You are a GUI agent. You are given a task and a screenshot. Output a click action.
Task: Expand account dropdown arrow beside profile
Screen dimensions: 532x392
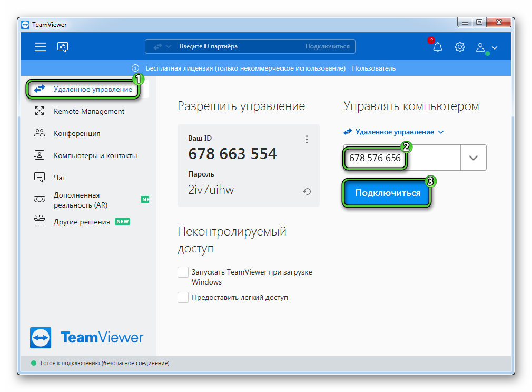coord(495,47)
